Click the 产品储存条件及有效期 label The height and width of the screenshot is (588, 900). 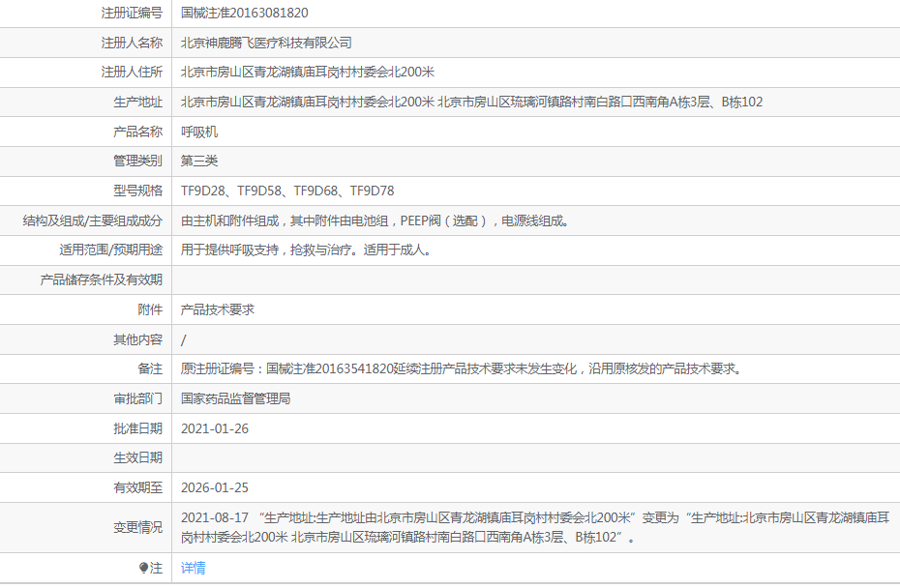101,279
